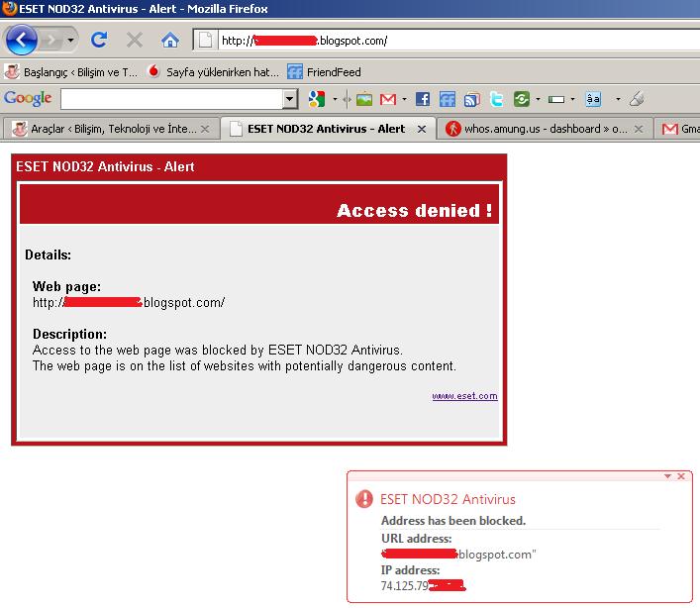700x608 pixels.
Task: Expand the Gmail toolbar button dropdown
Action: click(x=405, y=99)
